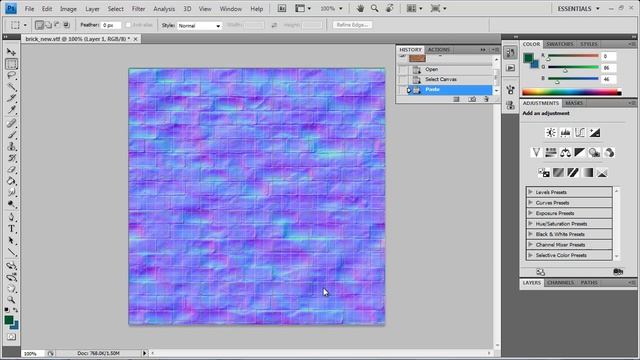The image size is (640, 360).
Task: Open the Layer menu
Action: [x=92, y=9]
